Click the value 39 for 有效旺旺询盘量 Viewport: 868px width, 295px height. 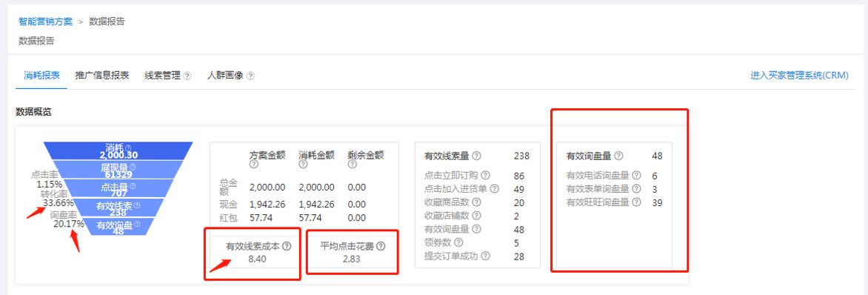pyautogui.click(x=657, y=203)
